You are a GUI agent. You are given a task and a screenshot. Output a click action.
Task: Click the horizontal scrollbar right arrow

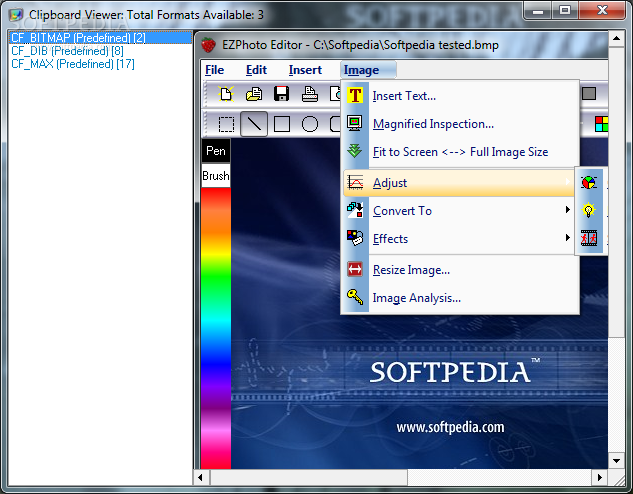pyautogui.click(x=600, y=477)
